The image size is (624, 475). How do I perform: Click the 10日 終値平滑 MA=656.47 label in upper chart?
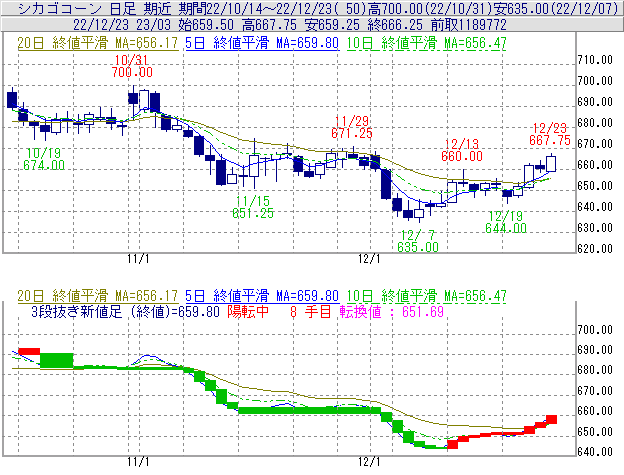point(426,43)
